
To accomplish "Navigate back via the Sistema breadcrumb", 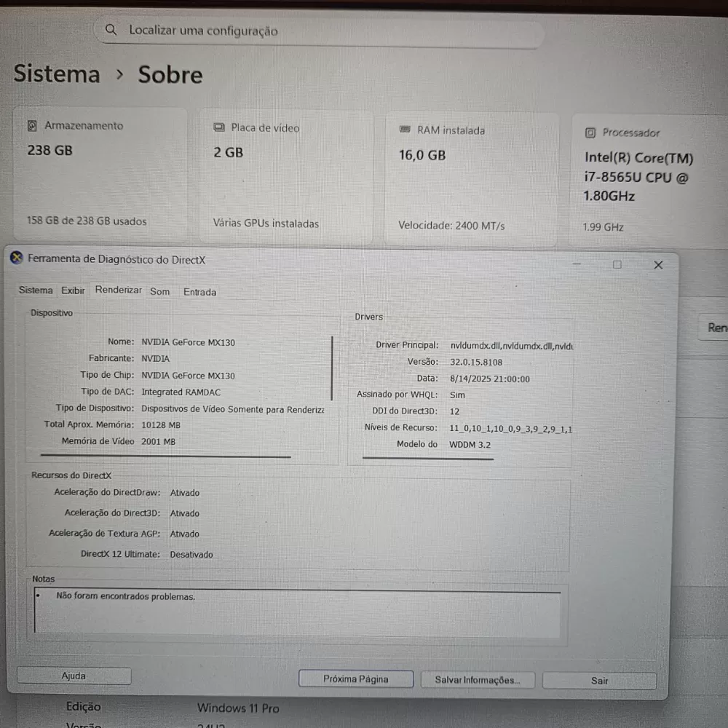I will [57, 74].
